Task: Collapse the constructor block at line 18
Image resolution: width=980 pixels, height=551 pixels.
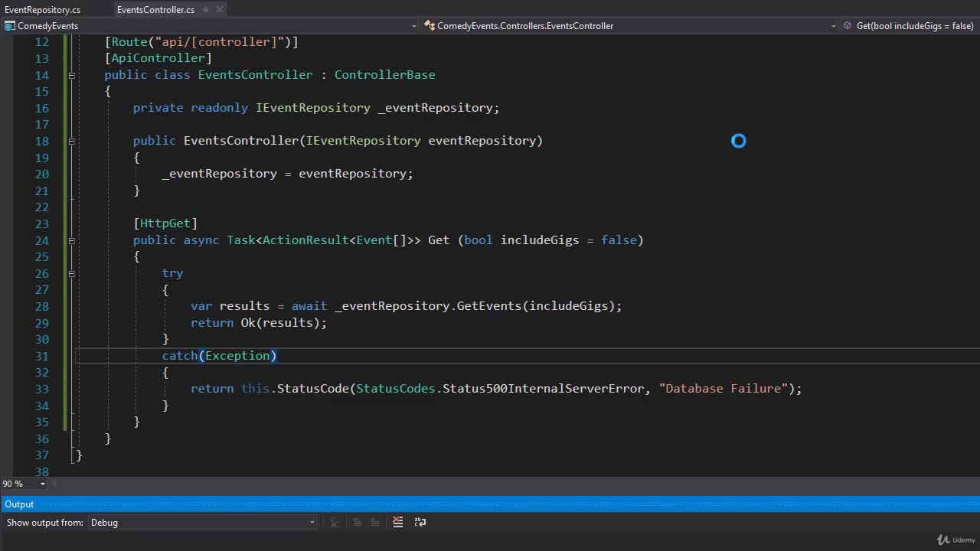Action: coord(71,141)
